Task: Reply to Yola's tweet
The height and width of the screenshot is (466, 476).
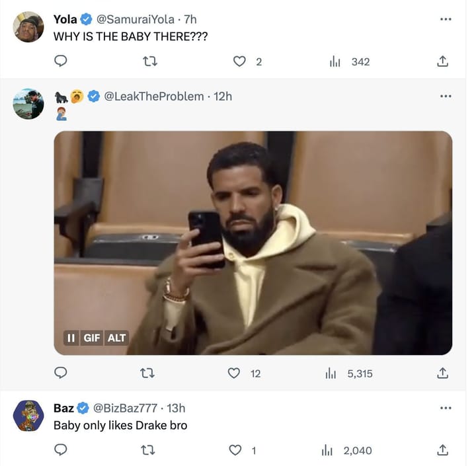Action: coord(60,61)
